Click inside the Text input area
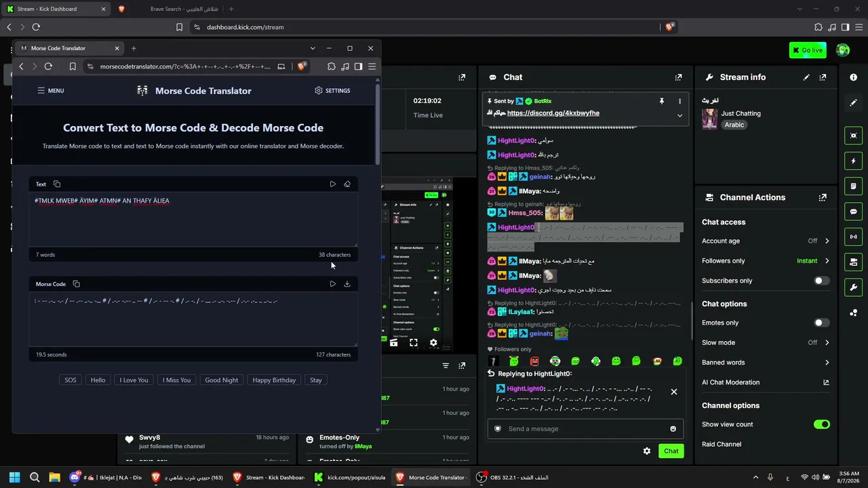868x488 pixels. tap(193, 220)
